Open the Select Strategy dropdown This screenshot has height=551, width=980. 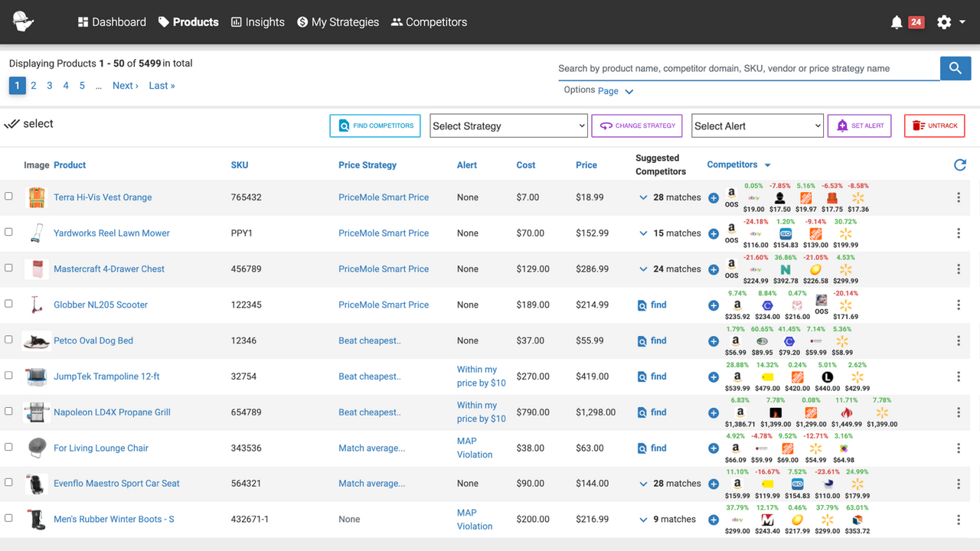click(508, 126)
